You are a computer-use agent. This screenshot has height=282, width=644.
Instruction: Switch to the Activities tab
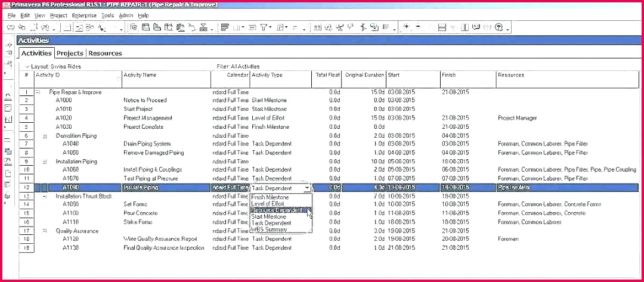click(36, 53)
